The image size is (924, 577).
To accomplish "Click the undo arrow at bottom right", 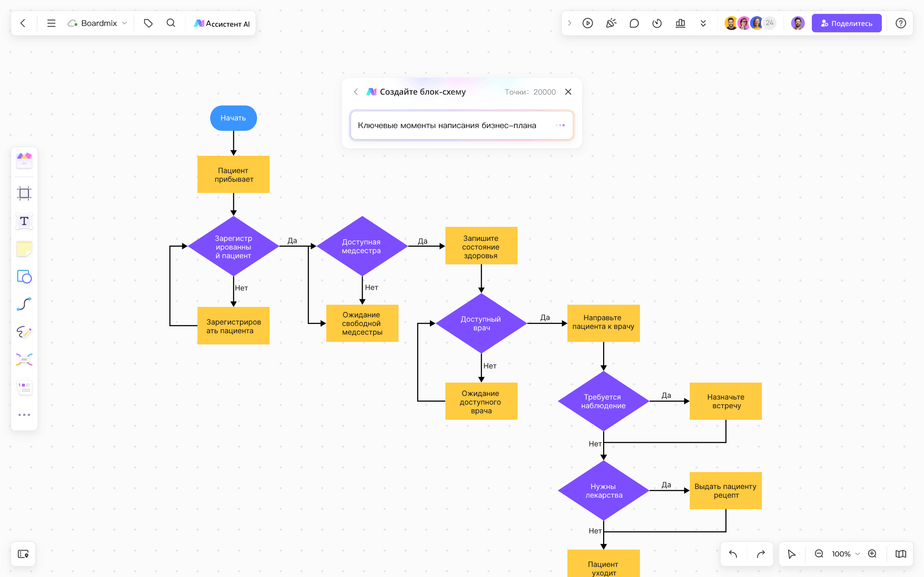I will click(x=733, y=554).
